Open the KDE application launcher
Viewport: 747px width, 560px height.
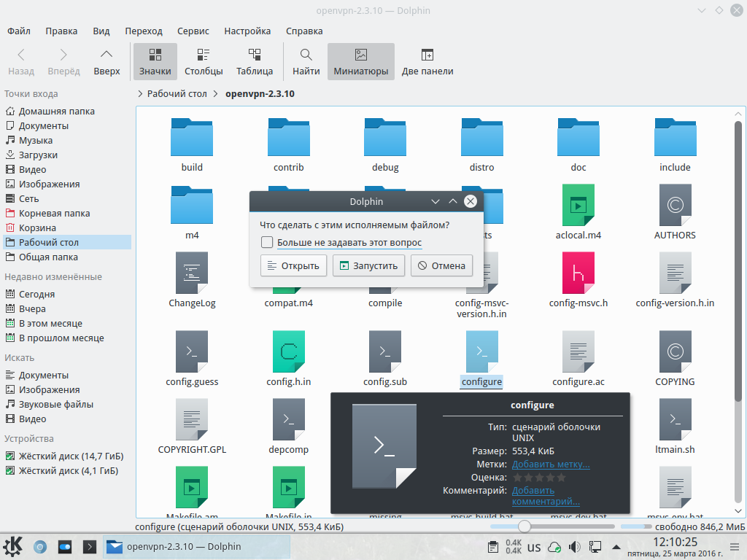(x=12, y=546)
